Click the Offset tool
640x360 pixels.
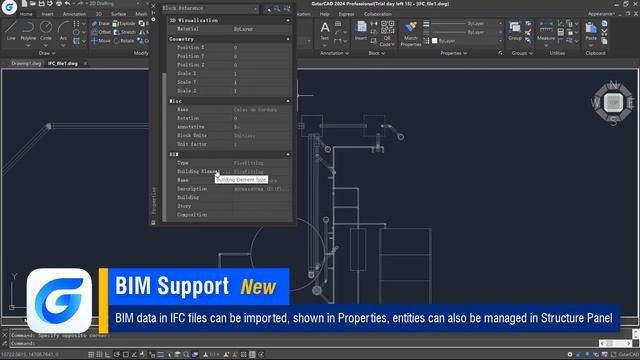point(101,32)
